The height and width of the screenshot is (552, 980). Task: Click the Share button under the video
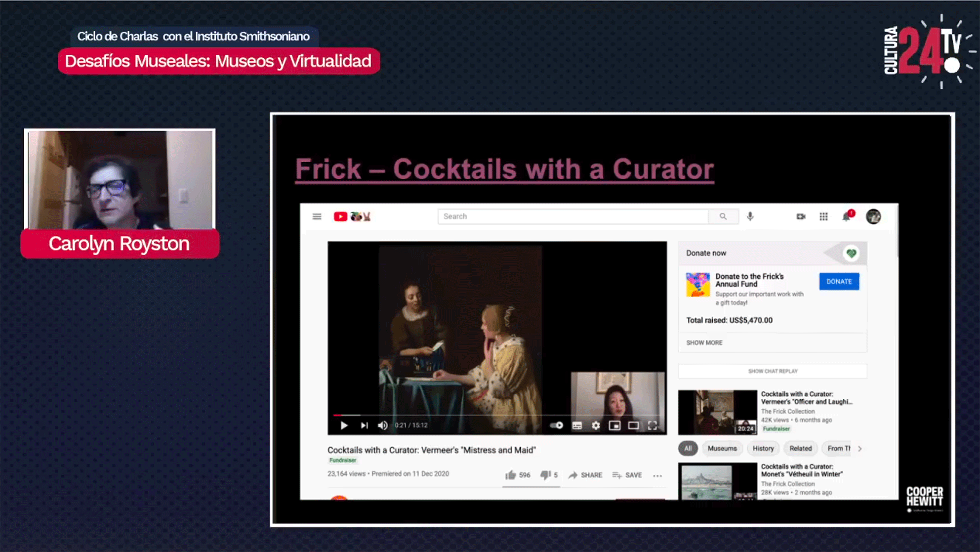point(585,475)
